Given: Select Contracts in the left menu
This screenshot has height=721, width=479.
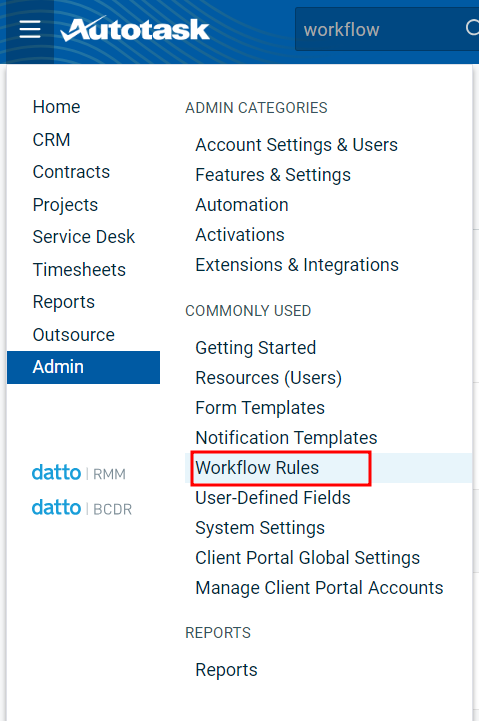Looking at the screenshot, I should pyautogui.click(x=71, y=172).
